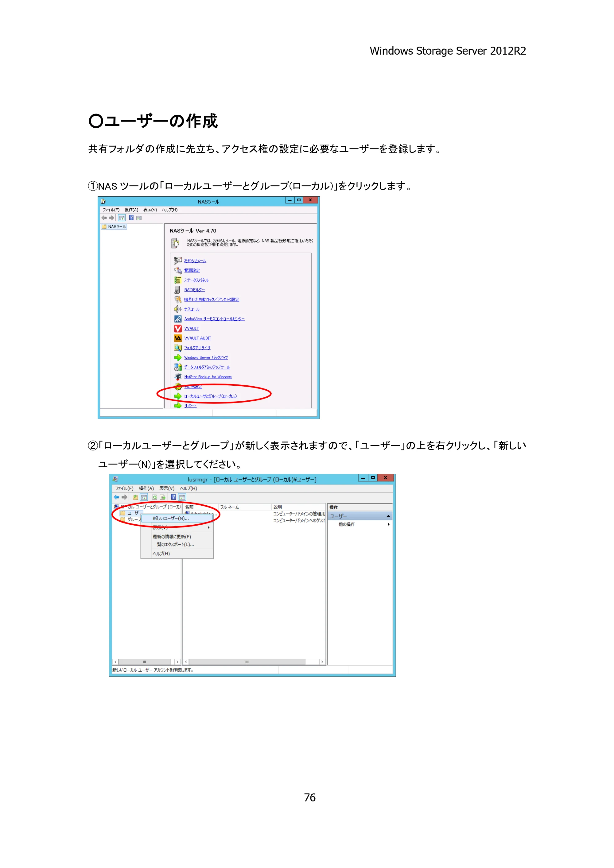This screenshot has height=868, width=614.
Task: Click the フル ネーム column header
Action: point(245,507)
